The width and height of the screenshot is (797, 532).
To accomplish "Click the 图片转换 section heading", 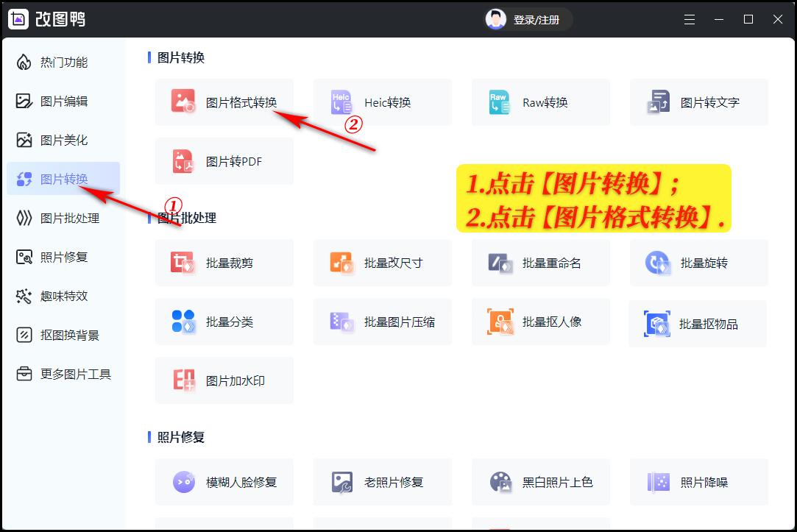I will 180,57.
